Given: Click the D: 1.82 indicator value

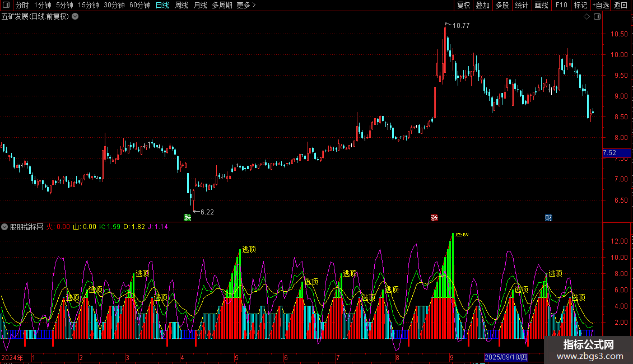Looking at the screenshot, I should coord(134,227).
